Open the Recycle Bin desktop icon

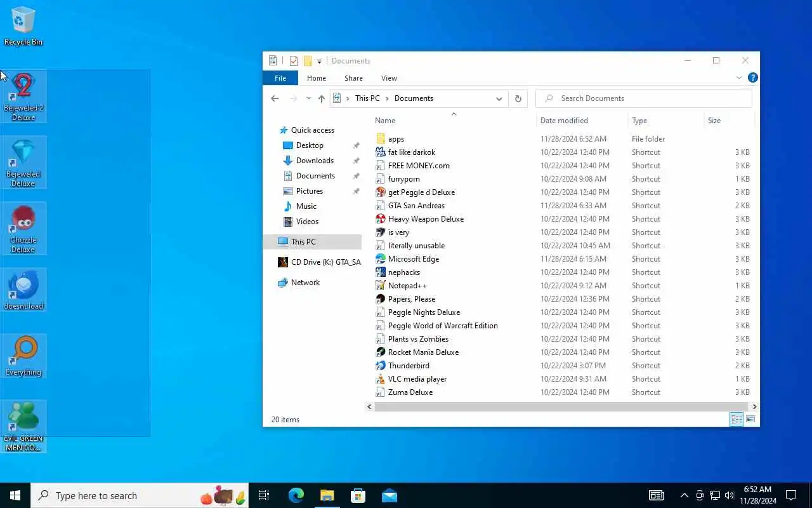tap(23, 27)
